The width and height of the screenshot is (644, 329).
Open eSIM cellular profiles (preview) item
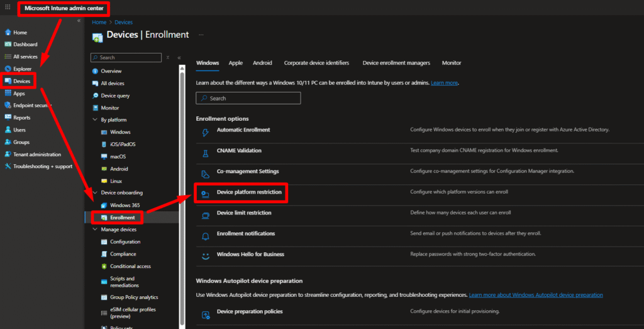(133, 313)
